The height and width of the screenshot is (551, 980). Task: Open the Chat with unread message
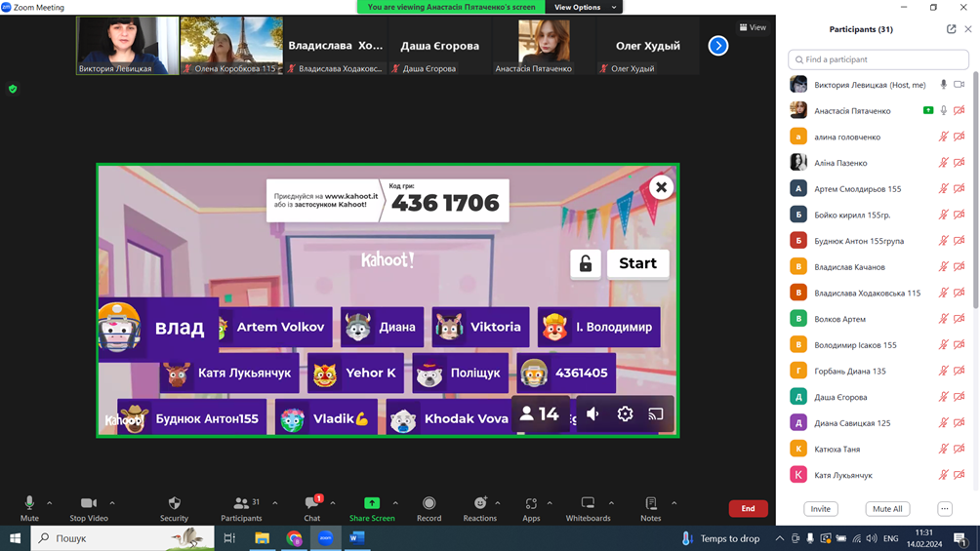pos(312,508)
